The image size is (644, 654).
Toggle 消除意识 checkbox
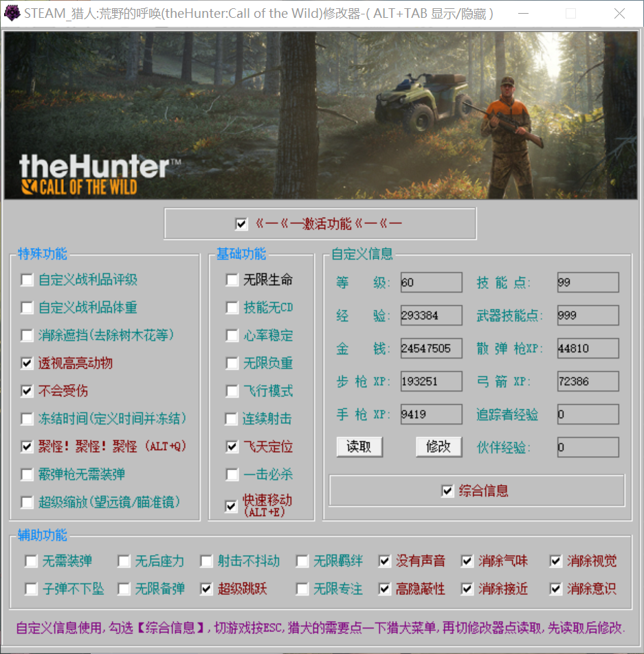(x=555, y=589)
